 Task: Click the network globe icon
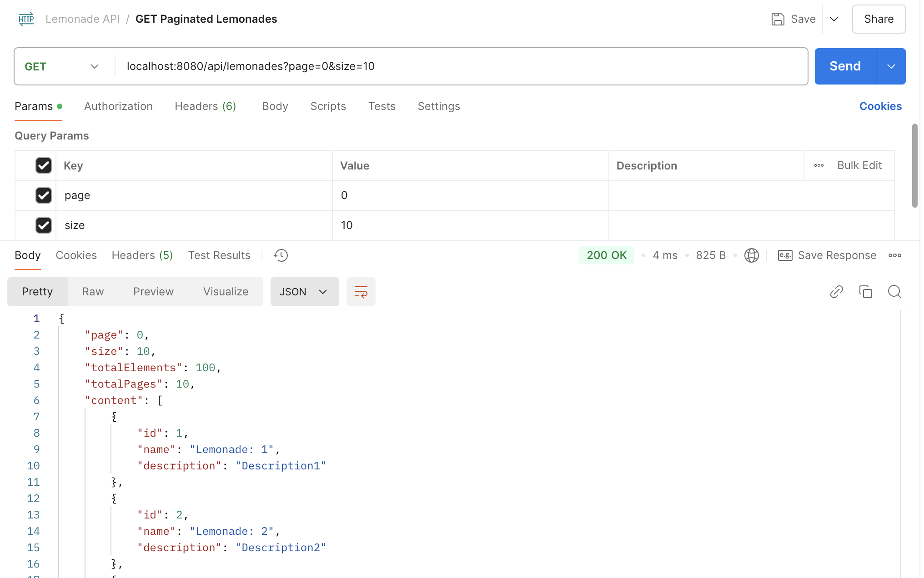click(751, 255)
